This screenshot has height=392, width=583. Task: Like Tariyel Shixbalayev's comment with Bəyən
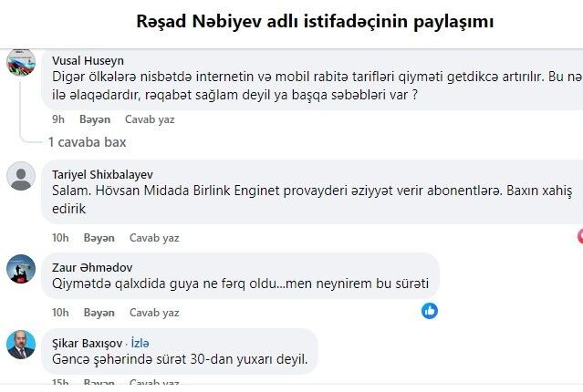point(99,238)
